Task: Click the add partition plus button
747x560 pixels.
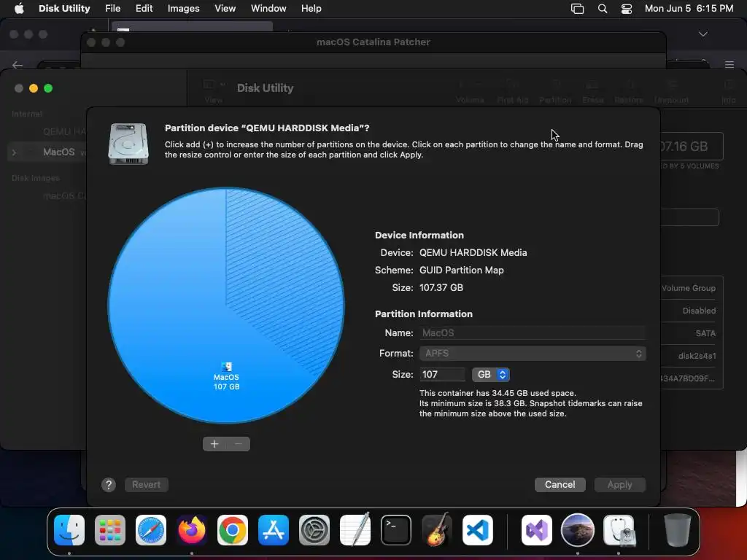Action: (214, 444)
